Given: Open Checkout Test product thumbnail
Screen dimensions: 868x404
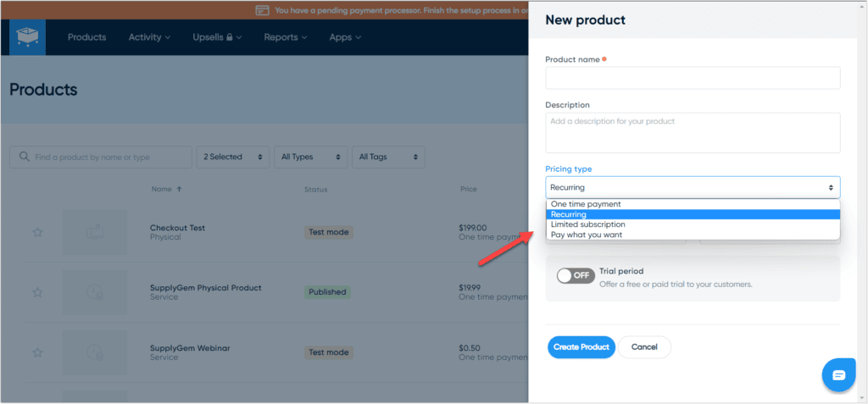Looking at the screenshot, I should pos(95,232).
